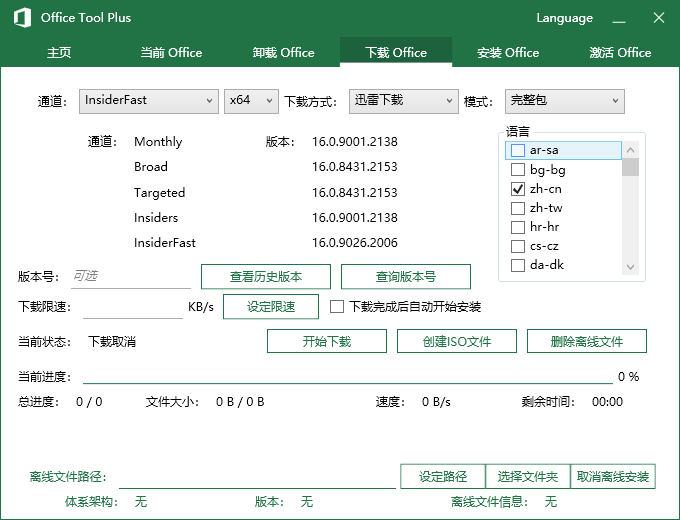Enable auto install after download checkbox

(337, 307)
